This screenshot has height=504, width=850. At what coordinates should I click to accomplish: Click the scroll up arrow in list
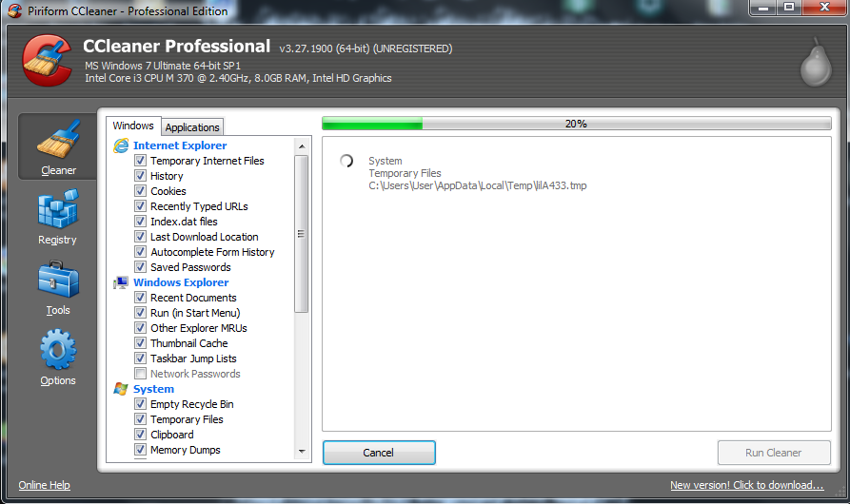pos(302,146)
